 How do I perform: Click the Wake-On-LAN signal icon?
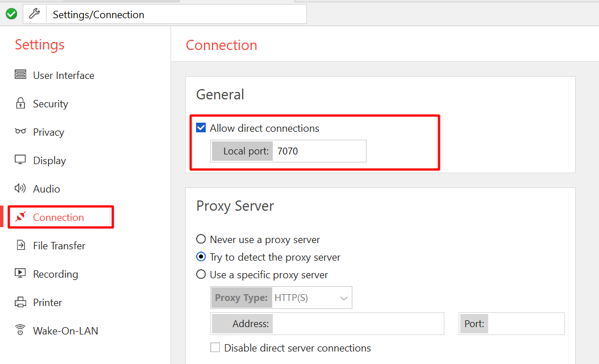(x=20, y=330)
